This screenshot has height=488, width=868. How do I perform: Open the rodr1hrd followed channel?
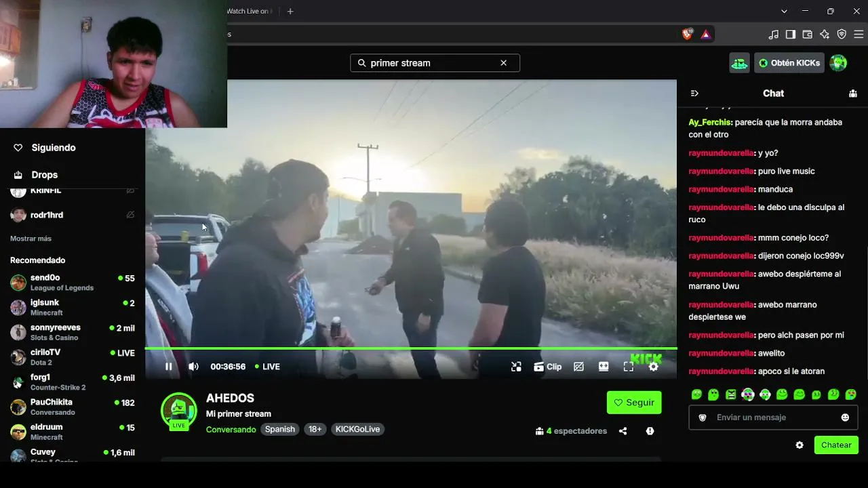point(73,215)
